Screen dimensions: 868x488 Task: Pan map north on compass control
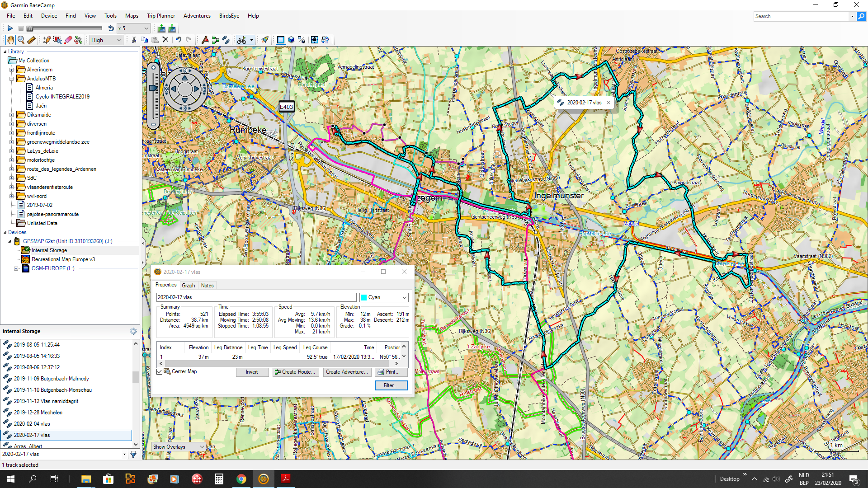click(185, 78)
